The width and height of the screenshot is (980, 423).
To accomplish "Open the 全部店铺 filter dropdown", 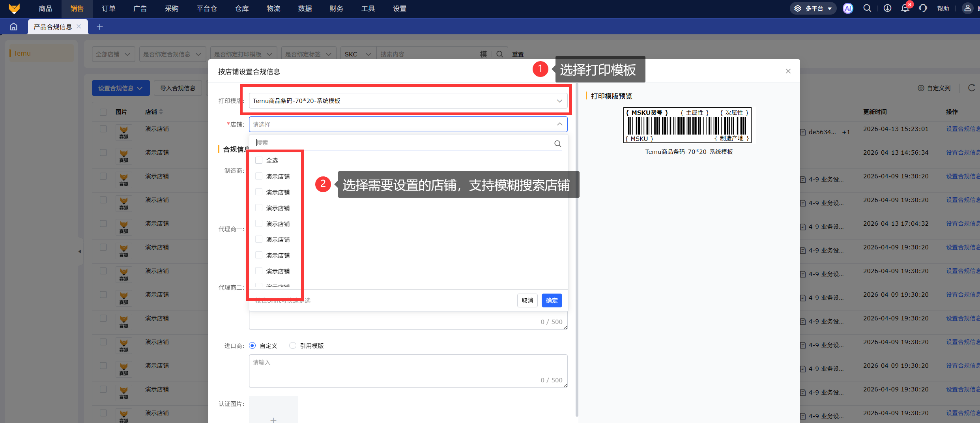I will [x=114, y=54].
